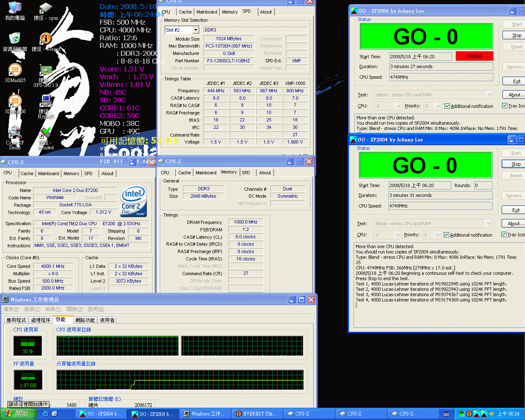Screen dimensions: 525x420
Task: Click the Rounds field in SP2004
Action: (483, 185)
